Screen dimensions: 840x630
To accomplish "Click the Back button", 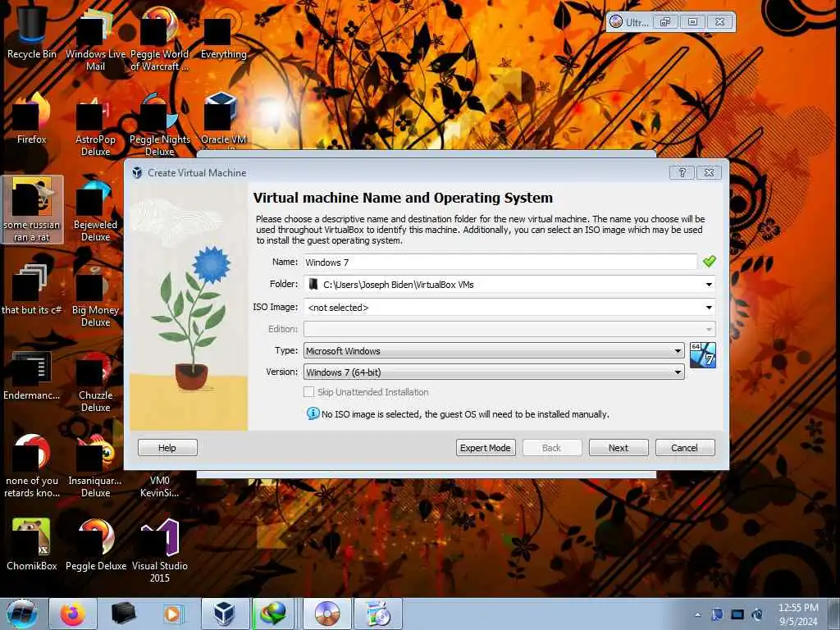I will (x=552, y=448).
